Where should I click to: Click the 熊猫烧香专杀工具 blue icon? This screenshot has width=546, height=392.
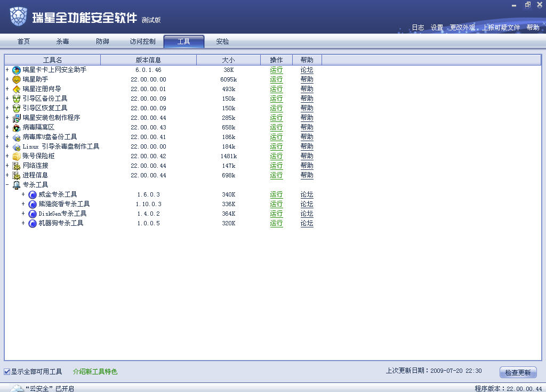33,204
